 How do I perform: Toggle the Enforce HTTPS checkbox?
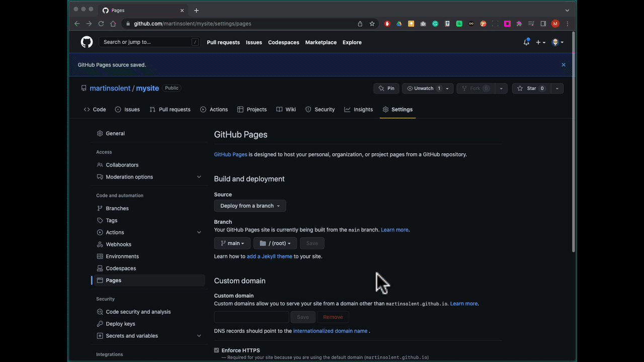coord(217,350)
